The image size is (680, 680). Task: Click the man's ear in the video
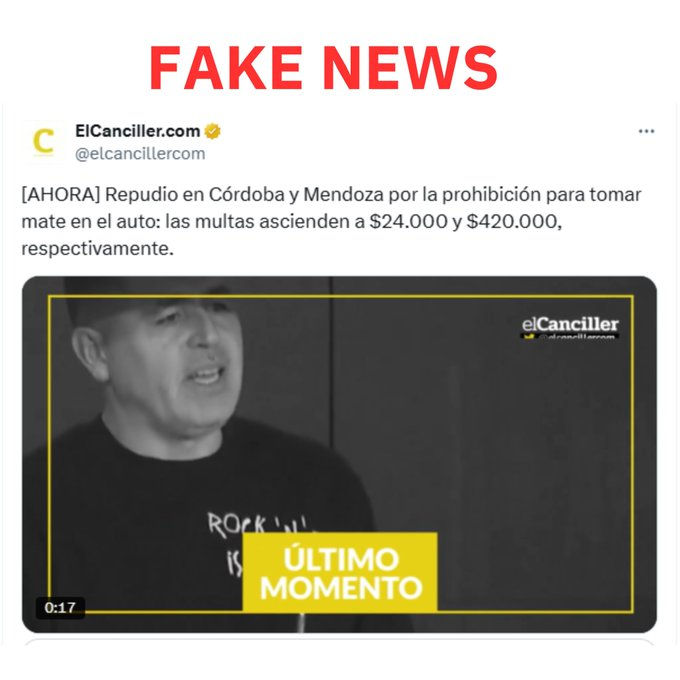click(90, 353)
